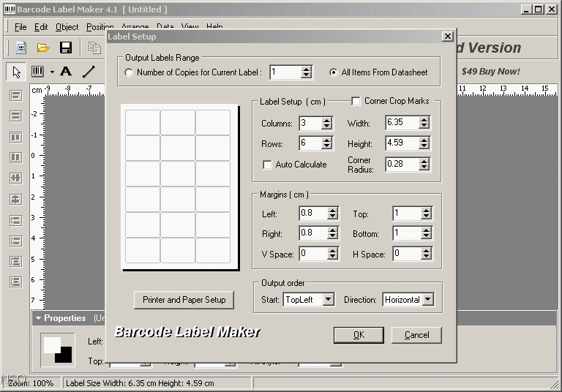This screenshot has height=392, width=562.
Task: Enable Corner Crop Marks checkbox
Action: tap(356, 102)
